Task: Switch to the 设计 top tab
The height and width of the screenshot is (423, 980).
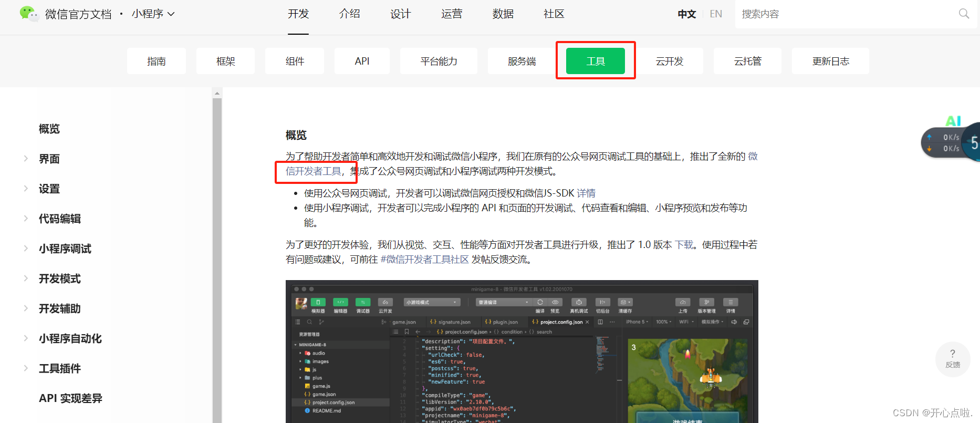Action: (401, 14)
